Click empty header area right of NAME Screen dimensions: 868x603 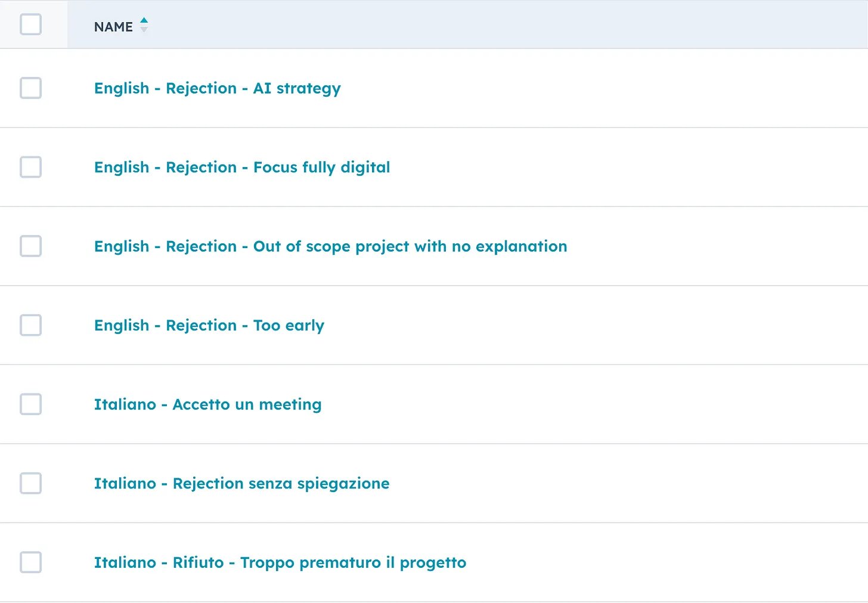tap(477, 25)
